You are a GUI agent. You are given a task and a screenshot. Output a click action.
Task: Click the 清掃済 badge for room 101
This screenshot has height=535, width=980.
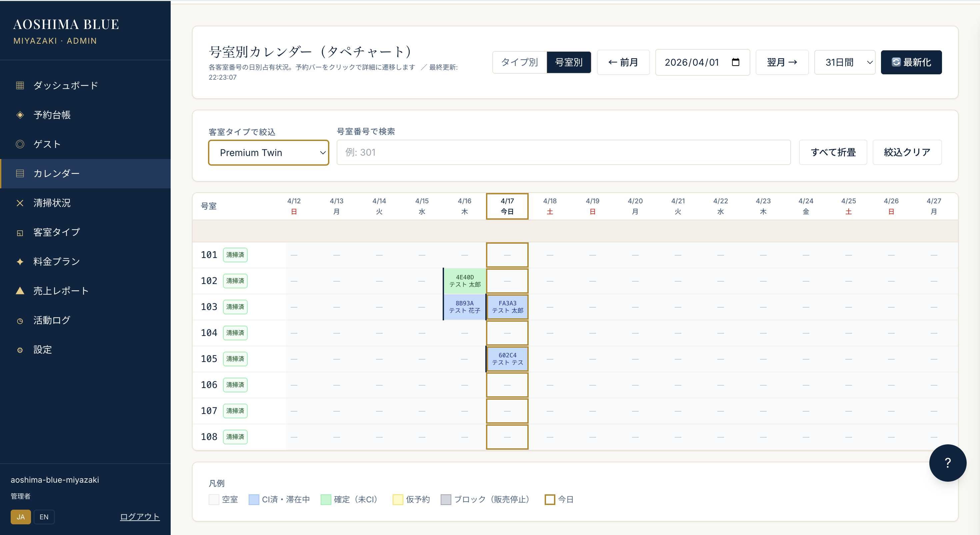coord(235,255)
